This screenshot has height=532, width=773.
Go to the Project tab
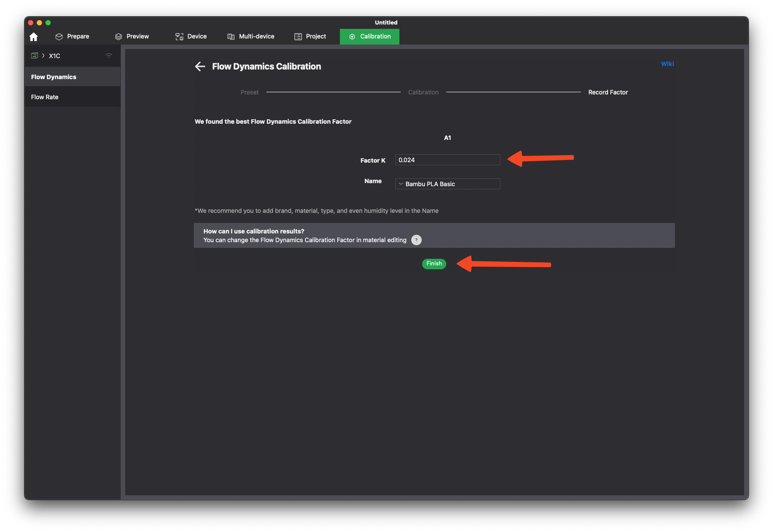coord(310,37)
